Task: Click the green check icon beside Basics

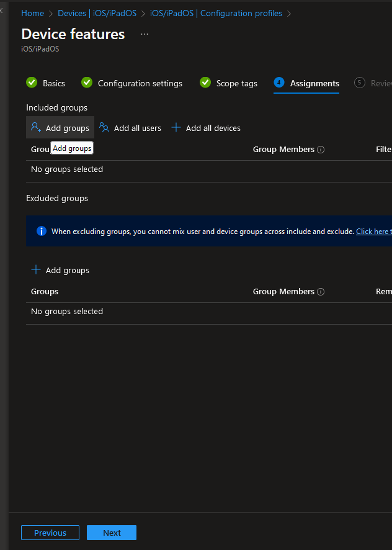Action: coord(32,83)
